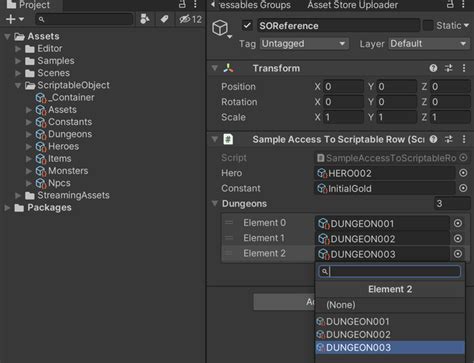Click the HERO002 reference field
The height and width of the screenshot is (363, 474).
(x=385, y=173)
